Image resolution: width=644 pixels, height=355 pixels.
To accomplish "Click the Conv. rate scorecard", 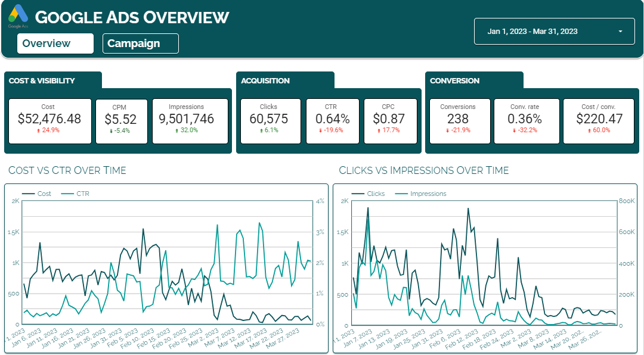I will 527,121.
